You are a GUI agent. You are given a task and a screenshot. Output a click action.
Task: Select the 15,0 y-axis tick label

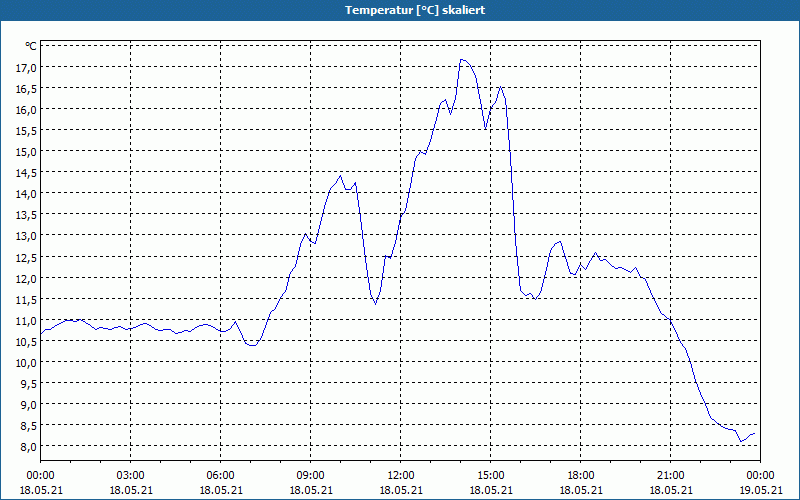pyautogui.click(x=26, y=151)
